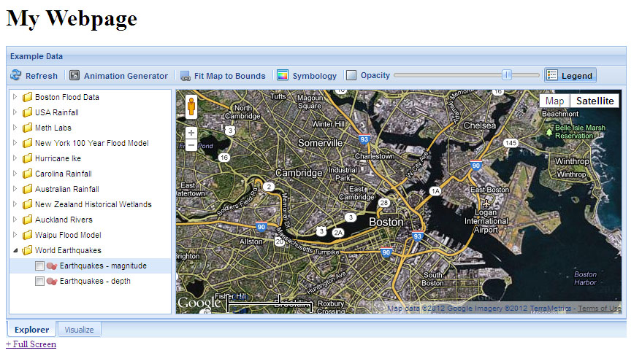Click the Australian Rainfall folder icon

(x=28, y=189)
